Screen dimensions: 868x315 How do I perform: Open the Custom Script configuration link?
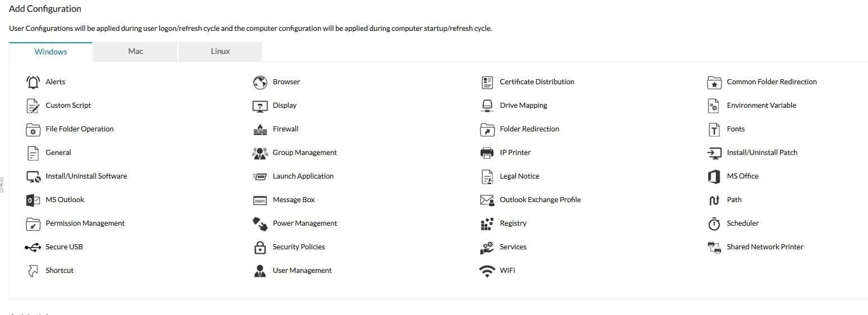coord(68,106)
